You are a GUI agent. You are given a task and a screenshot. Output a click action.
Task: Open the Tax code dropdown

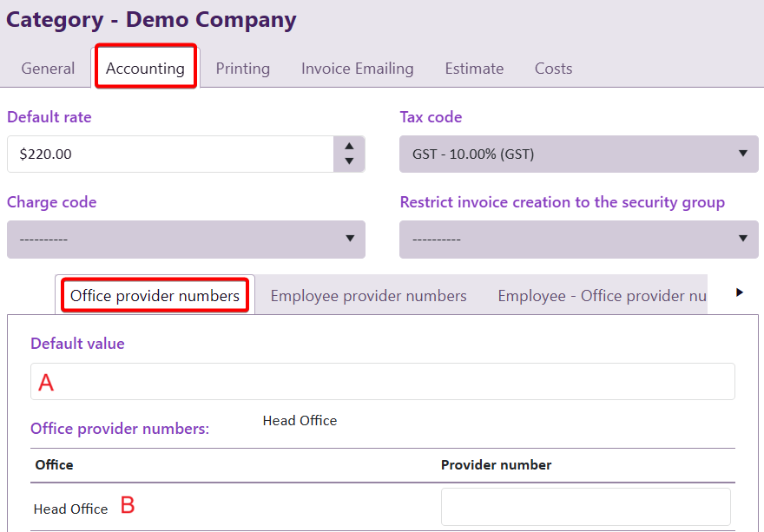578,154
